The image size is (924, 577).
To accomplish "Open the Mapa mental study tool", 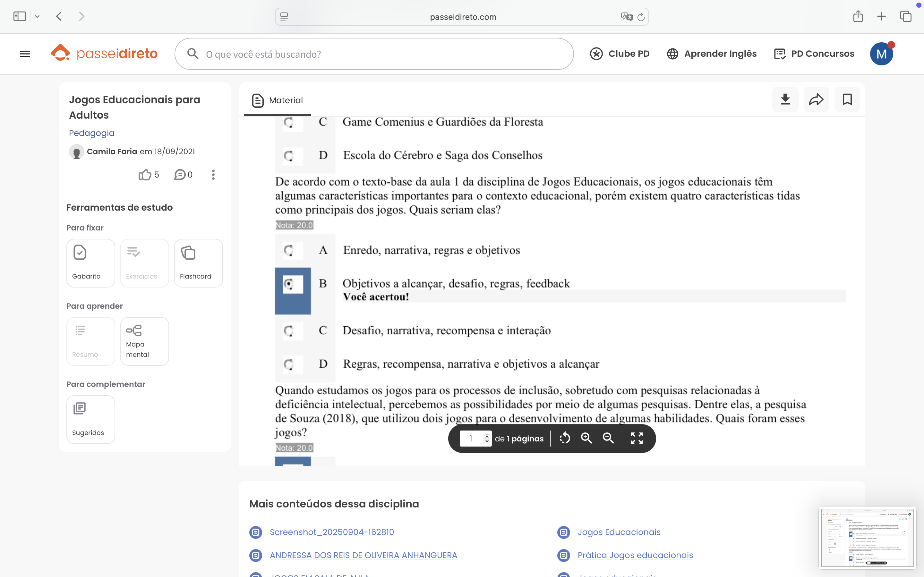I will point(144,341).
